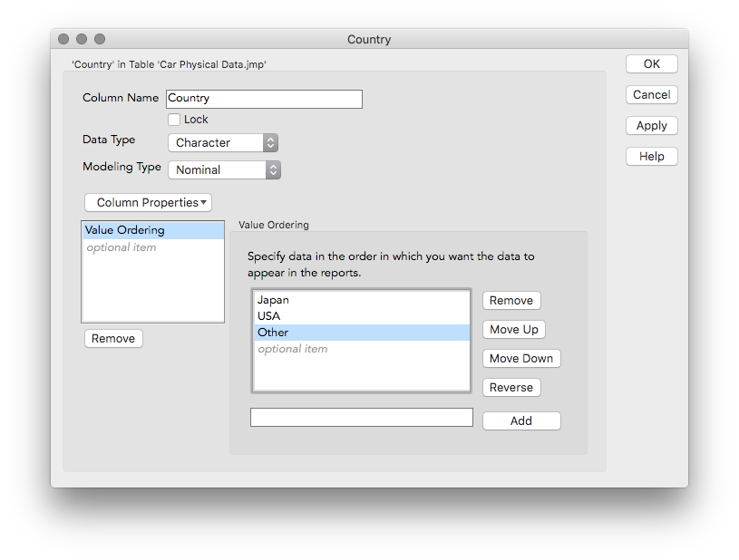The width and height of the screenshot is (739, 560).
Task: Remove the selected column property
Action: tap(113, 339)
